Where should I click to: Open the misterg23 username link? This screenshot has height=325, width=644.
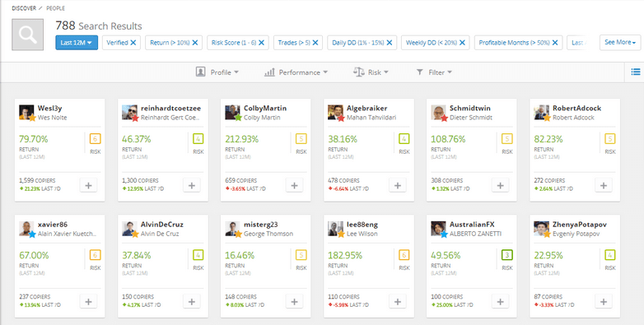coord(261,225)
